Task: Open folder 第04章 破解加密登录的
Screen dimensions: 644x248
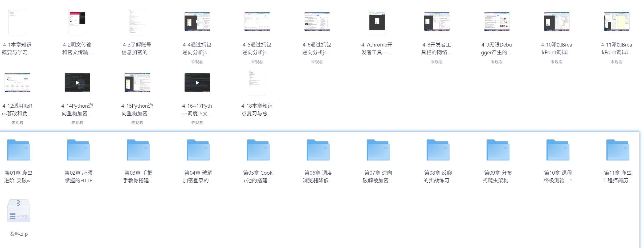Action: click(x=198, y=150)
